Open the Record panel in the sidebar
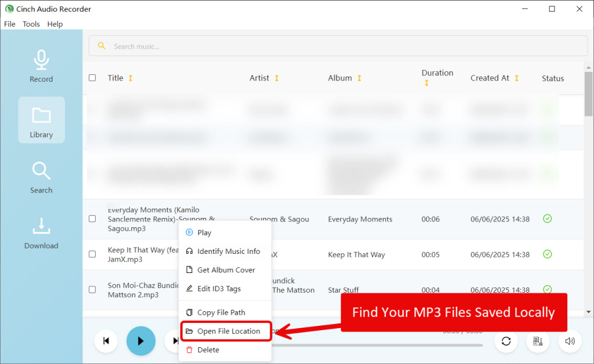Image resolution: width=594 pixels, height=364 pixels. coord(41,66)
